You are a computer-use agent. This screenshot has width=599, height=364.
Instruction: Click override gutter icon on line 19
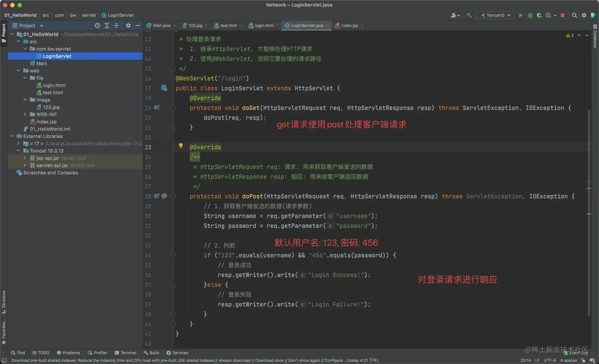(x=156, y=108)
